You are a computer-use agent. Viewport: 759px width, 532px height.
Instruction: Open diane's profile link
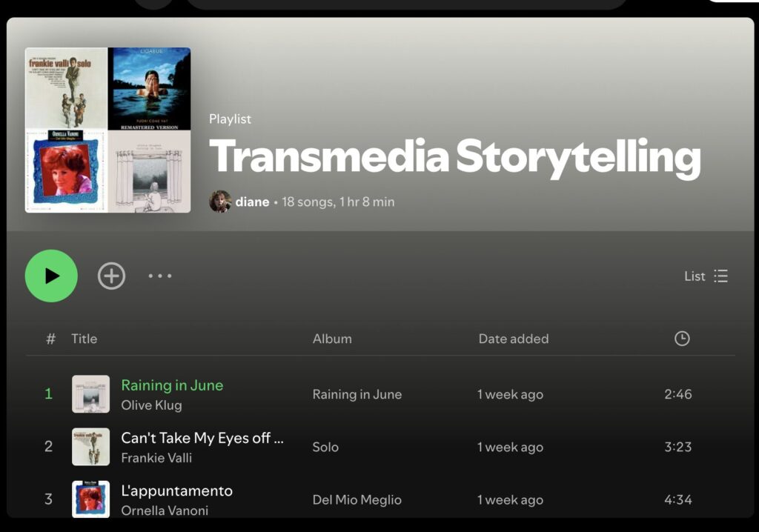point(252,202)
